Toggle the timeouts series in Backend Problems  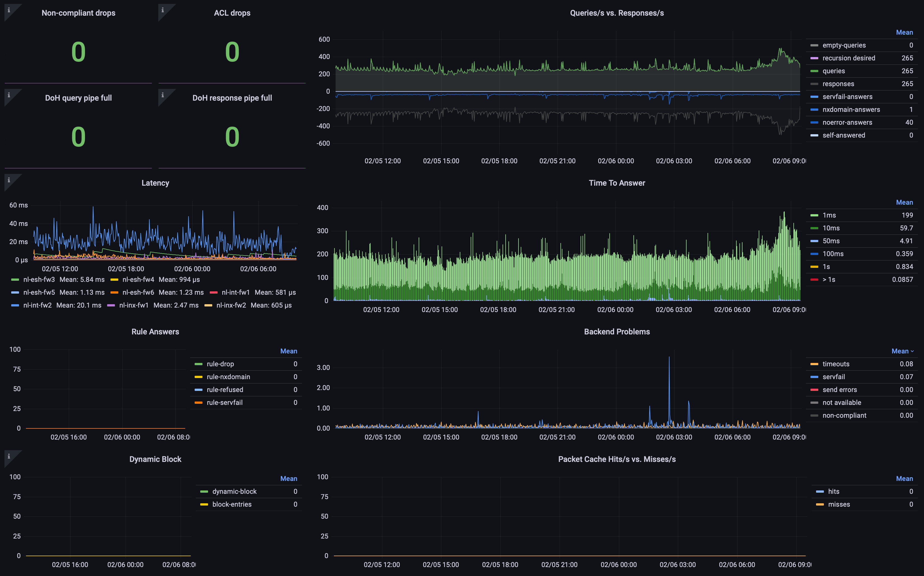point(836,364)
